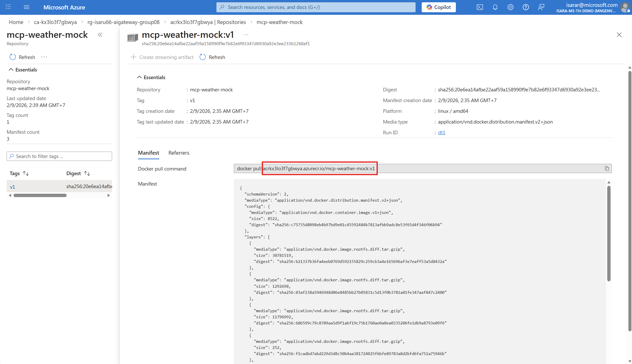Viewport: 632px width, 364px height.
Task: Open the Help question mark menu
Action: pos(526,7)
